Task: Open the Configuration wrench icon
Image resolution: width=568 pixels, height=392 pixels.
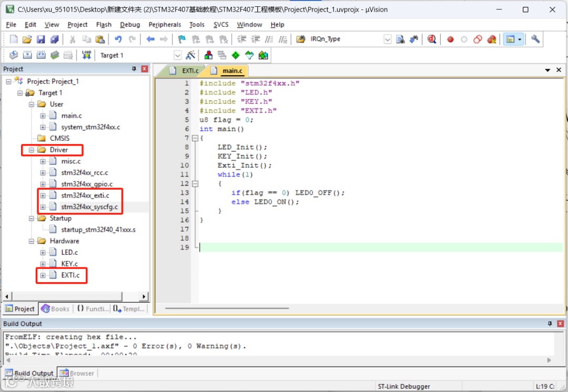Action: (x=535, y=39)
